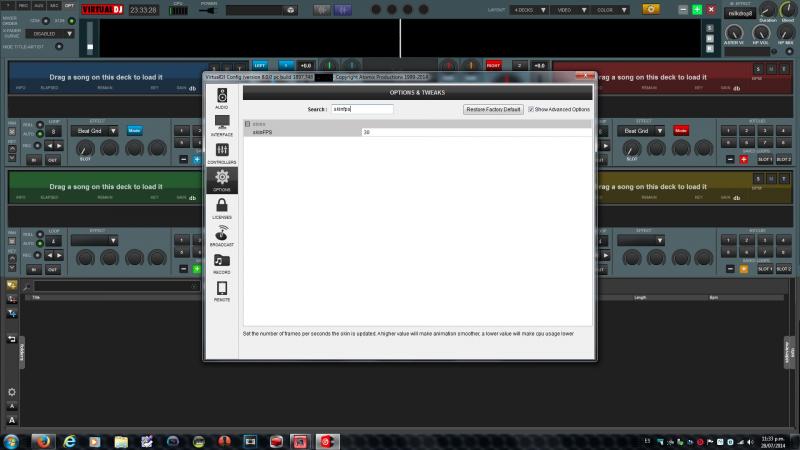Viewport: 800px width, 450px height.
Task: Select the Options gear section
Action: click(x=222, y=181)
